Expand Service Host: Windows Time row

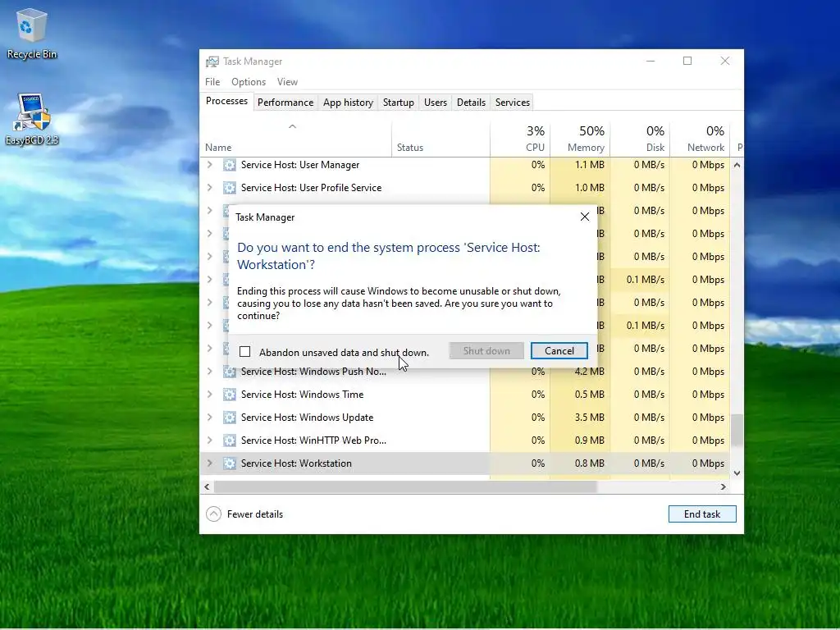pos(210,395)
